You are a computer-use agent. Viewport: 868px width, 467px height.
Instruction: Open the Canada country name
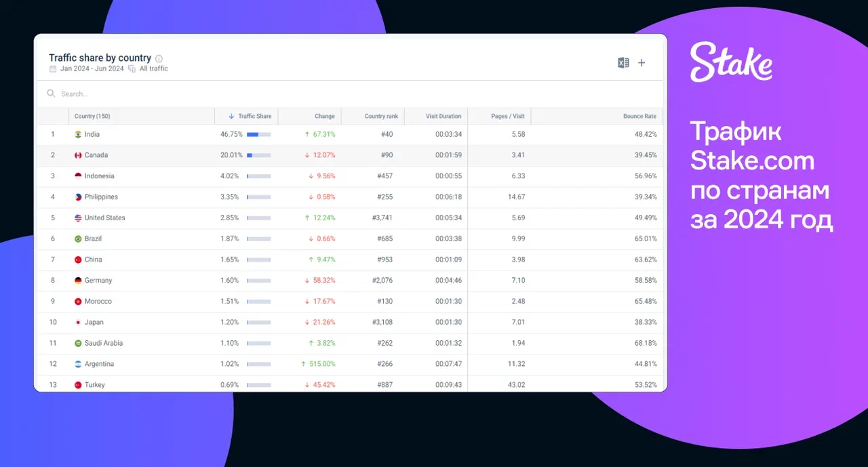(x=96, y=155)
